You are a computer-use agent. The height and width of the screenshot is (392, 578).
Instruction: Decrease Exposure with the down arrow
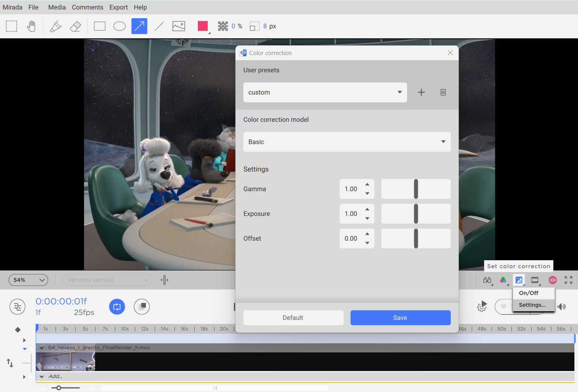(367, 219)
